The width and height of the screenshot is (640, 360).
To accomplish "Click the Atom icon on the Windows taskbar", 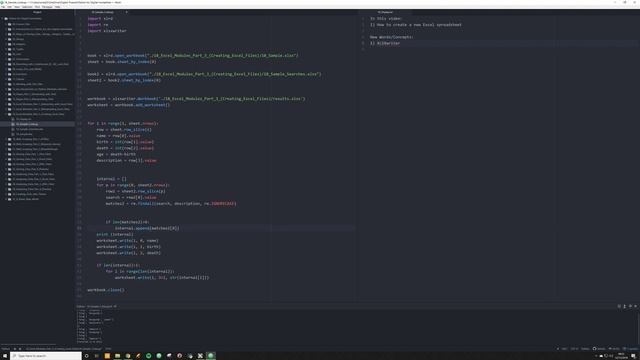I will pyautogui.click(x=211, y=356).
